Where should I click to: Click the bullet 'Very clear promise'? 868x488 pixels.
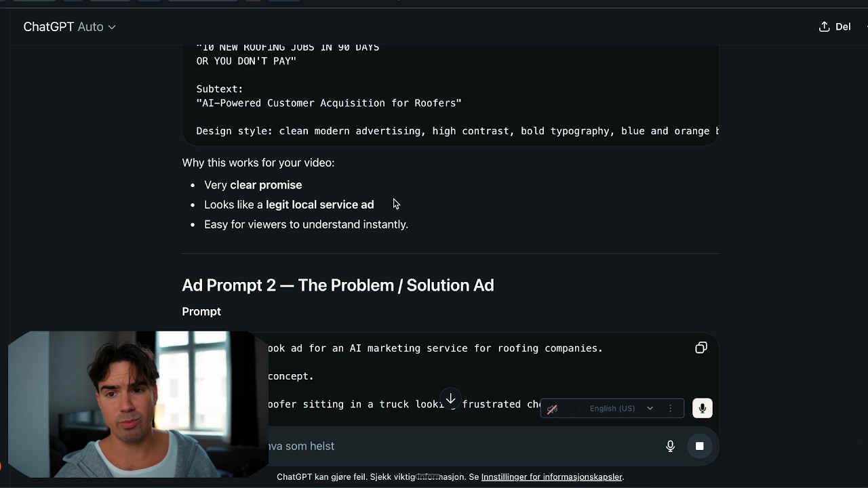tap(253, 185)
